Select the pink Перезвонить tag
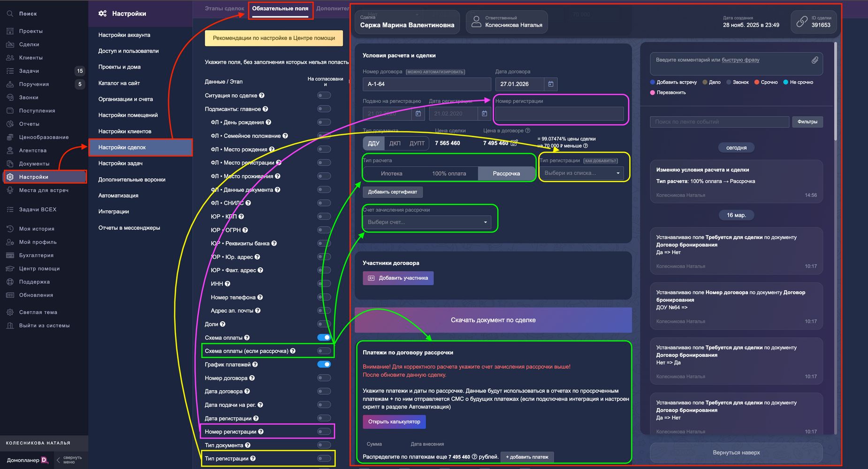 point(668,92)
